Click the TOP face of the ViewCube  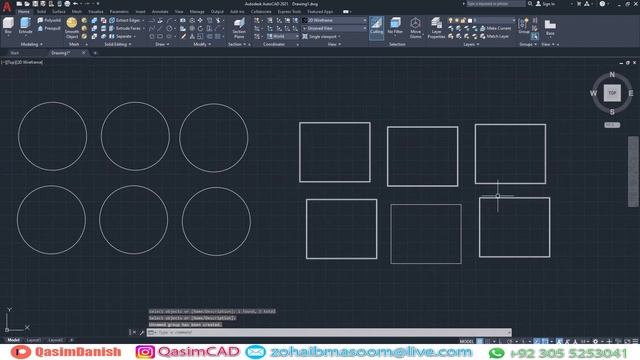pyautogui.click(x=612, y=93)
